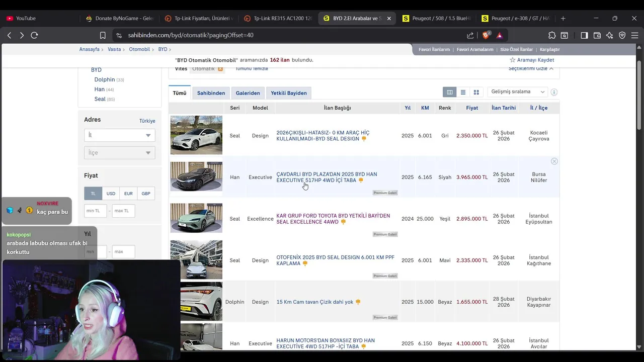
Task: Select GBP currency
Action: click(146, 194)
